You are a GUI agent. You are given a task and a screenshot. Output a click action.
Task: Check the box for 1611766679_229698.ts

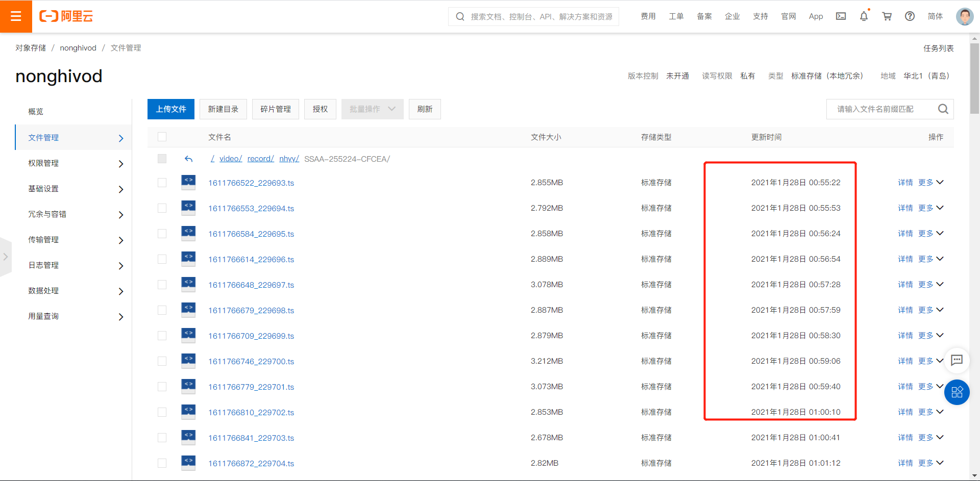click(162, 310)
